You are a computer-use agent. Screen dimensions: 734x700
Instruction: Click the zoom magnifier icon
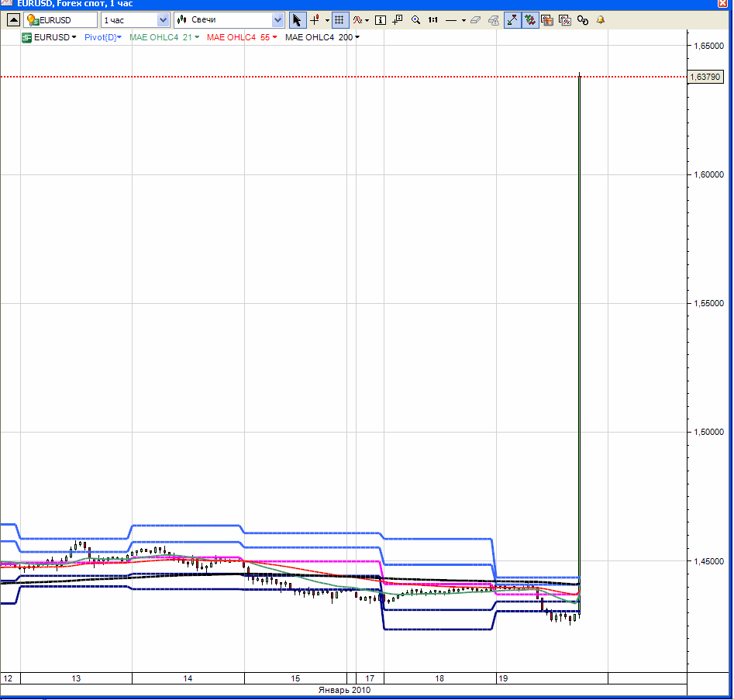pos(415,20)
